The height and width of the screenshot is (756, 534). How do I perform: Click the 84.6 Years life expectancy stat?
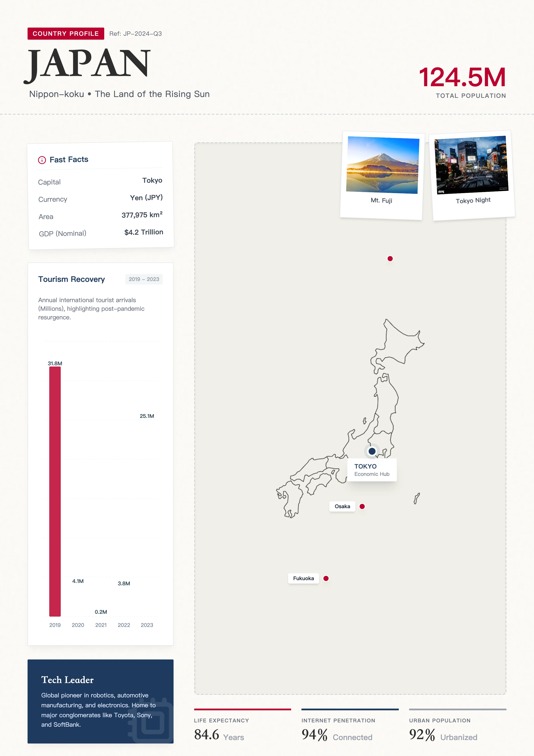[219, 735]
